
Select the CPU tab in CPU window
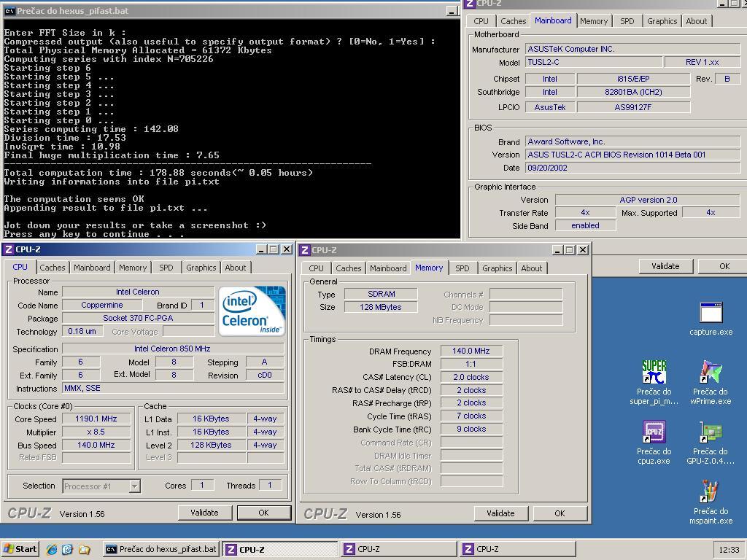pos(20,267)
